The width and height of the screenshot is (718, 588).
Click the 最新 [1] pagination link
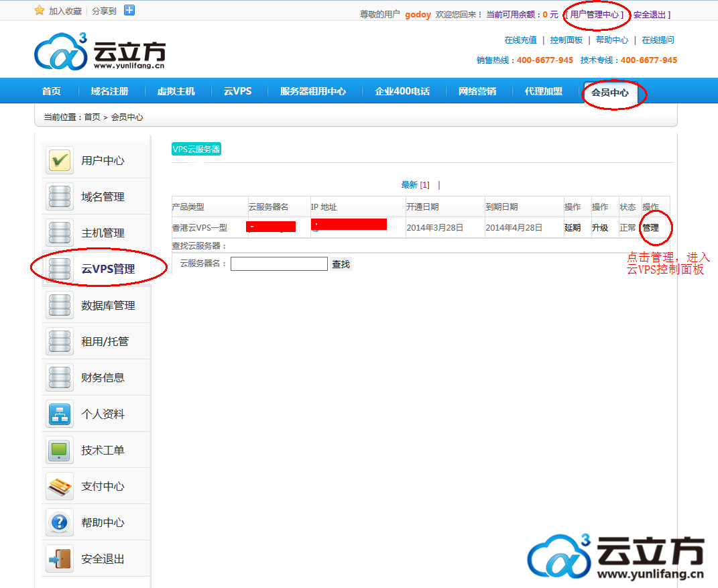coord(416,185)
